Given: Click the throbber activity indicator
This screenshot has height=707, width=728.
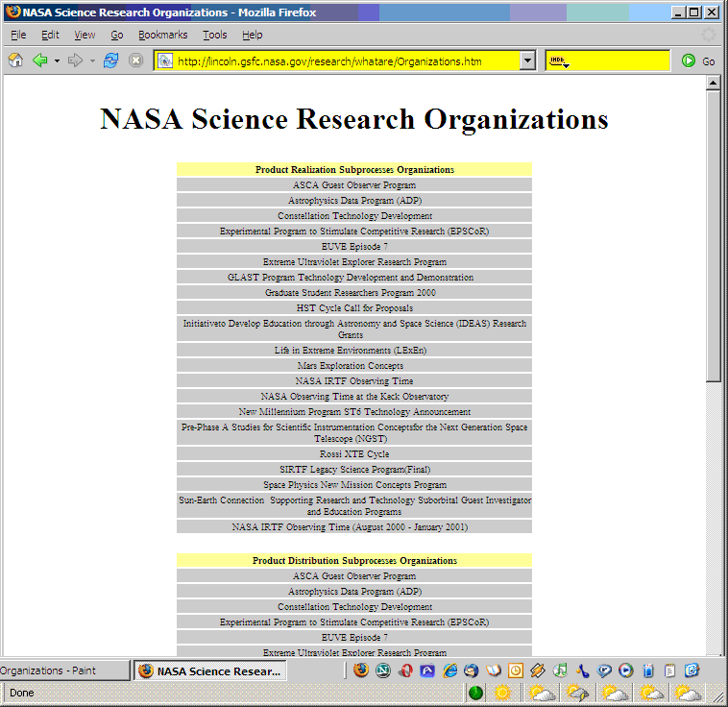Looking at the screenshot, I should (x=709, y=35).
